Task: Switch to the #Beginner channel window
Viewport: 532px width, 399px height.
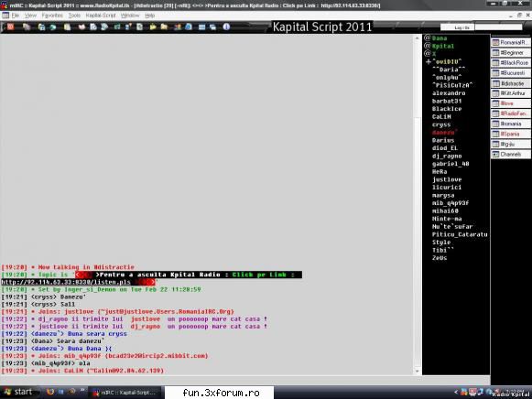Action: click(x=511, y=52)
